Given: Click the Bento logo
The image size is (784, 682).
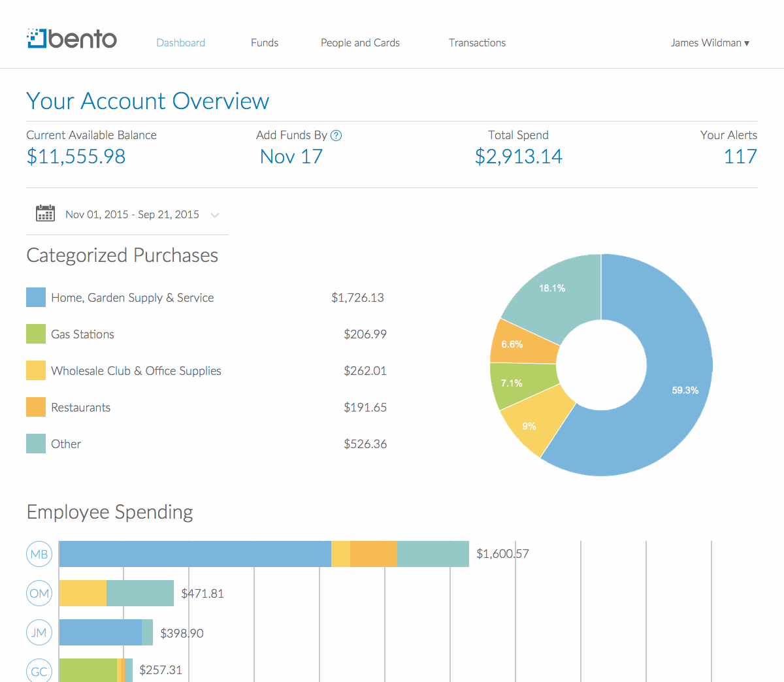Looking at the screenshot, I should (x=72, y=39).
